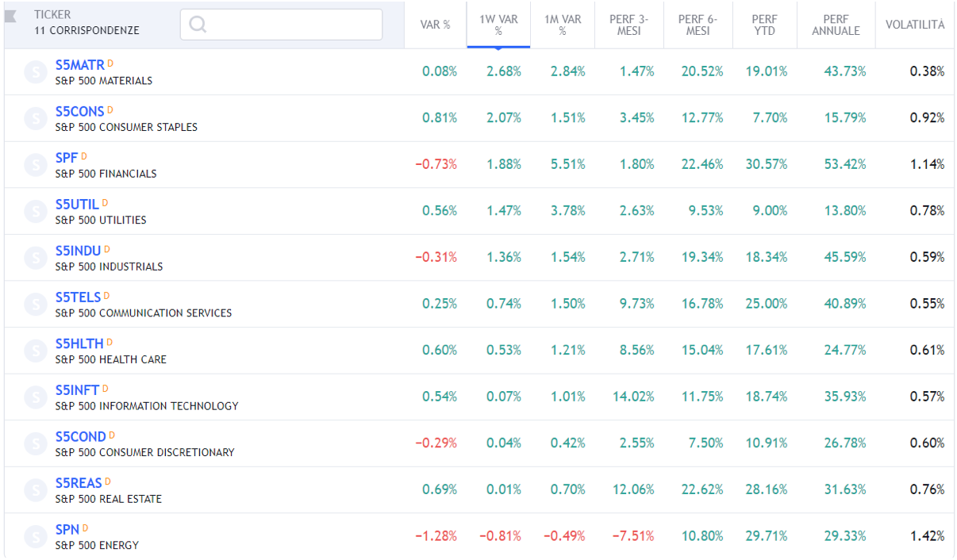Sort by the PERF ANNUALE column
Image resolution: width=957 pixels, height=560 pixels.
(836, 25)
